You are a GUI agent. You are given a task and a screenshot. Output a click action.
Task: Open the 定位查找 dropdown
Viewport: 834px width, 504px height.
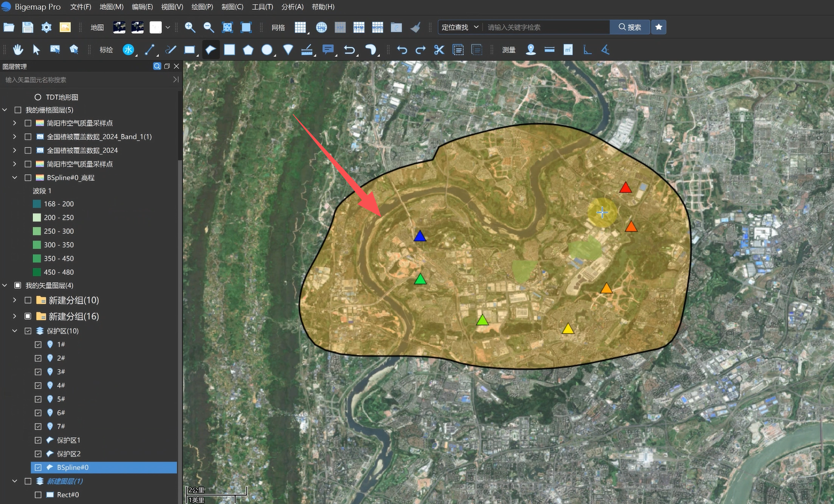click(x=460, y=27)
